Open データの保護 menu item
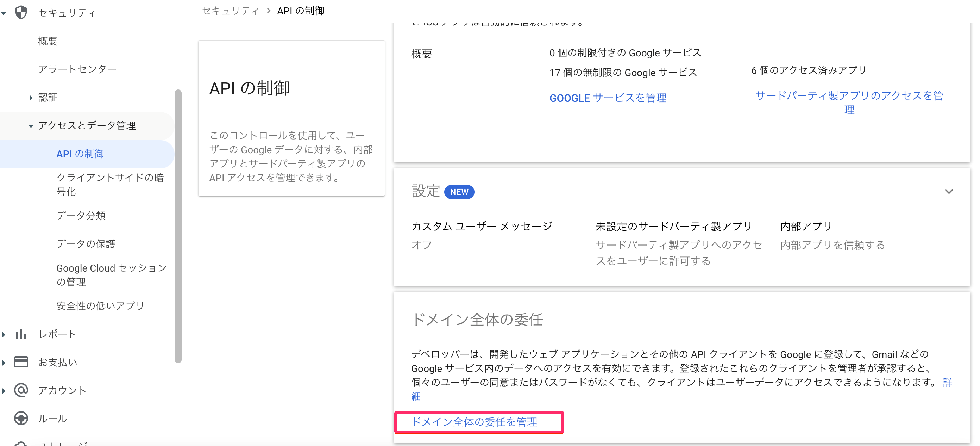The image size is (980, 446). pos(86,244)
